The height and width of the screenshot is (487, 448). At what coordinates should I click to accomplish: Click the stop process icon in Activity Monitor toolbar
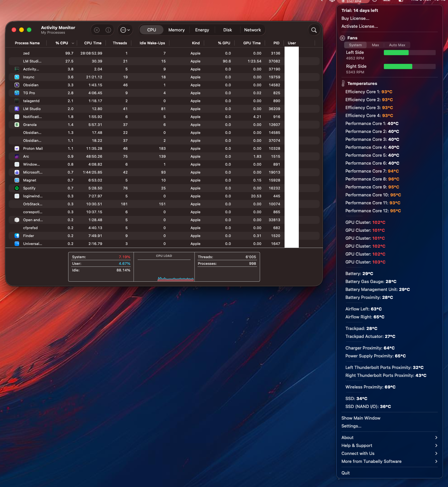pos(97,30)
